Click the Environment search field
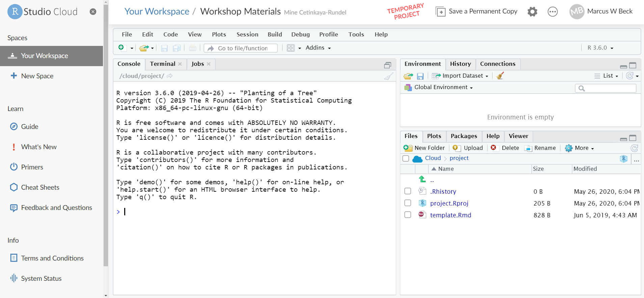 coord(606,88)
